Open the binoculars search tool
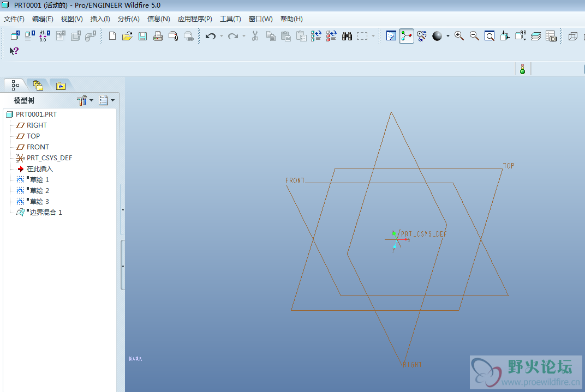This screenshot has width=585, height=392. (x=347, y=36)
